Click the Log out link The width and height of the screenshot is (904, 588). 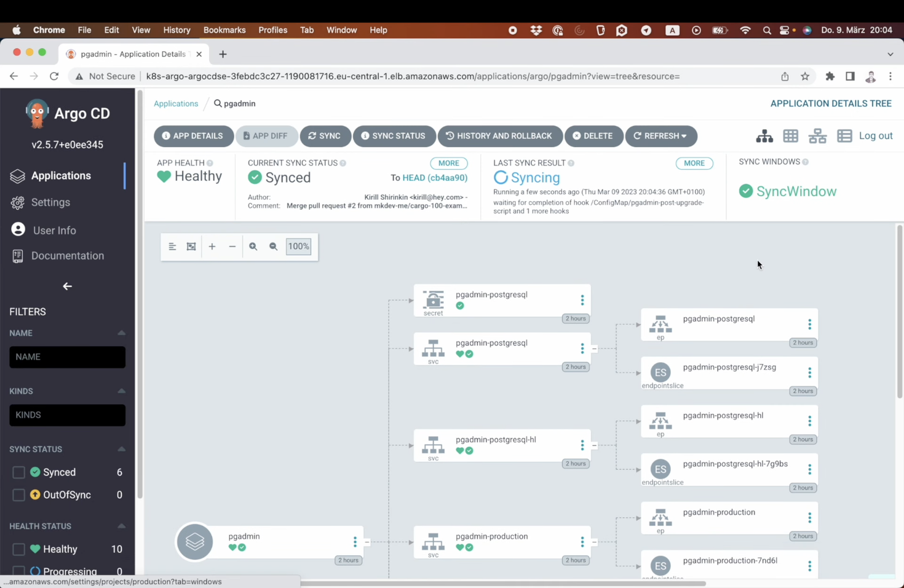(x=876, y=136)
